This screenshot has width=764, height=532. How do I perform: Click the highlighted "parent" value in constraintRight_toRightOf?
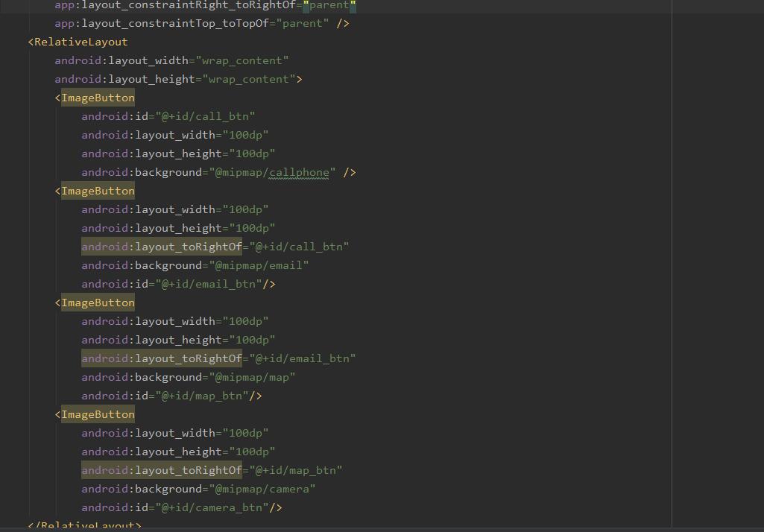329,5
